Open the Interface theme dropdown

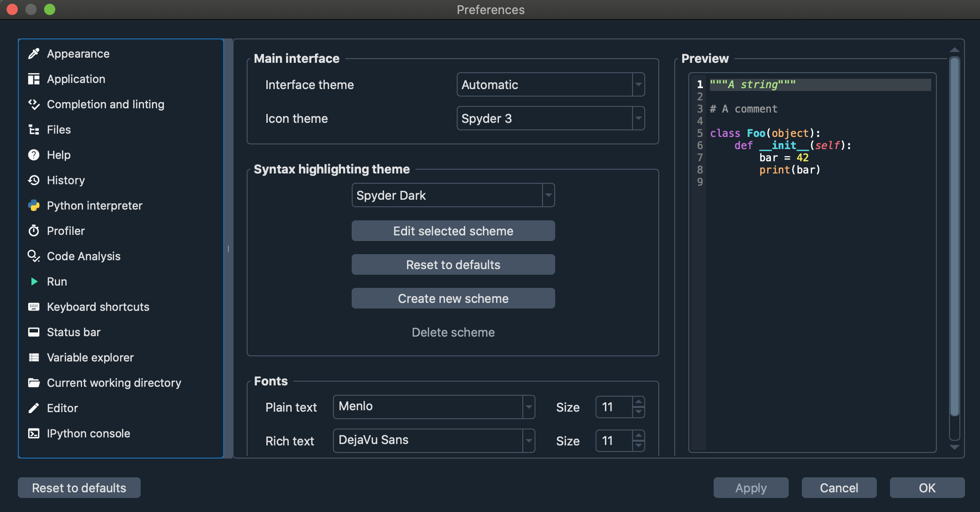pos(550,85)
